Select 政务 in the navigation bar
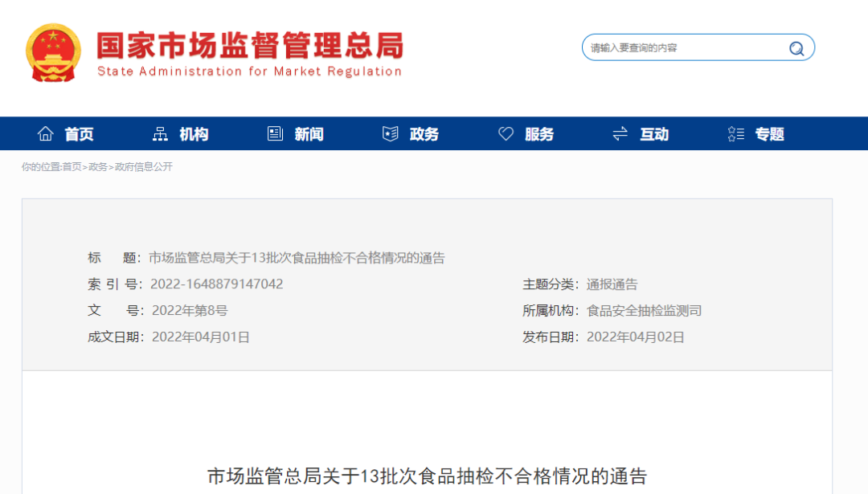The image size is (868, 494). pyautogui.click(x=424, y=134)
